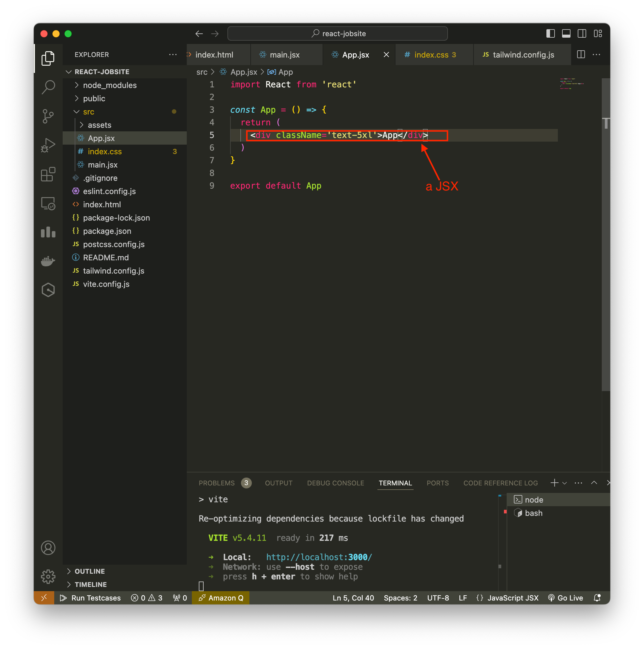The height and width of the screenshot is (649, 644).
Task: Click the editor vertical scrollbar
Action: pos(606,234)
